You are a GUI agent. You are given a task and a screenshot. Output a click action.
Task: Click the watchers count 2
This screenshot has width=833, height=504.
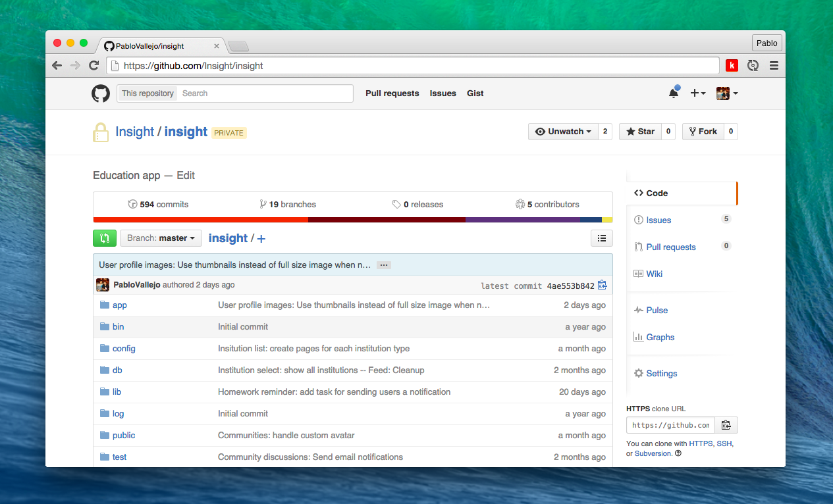[x=605, y=132]
